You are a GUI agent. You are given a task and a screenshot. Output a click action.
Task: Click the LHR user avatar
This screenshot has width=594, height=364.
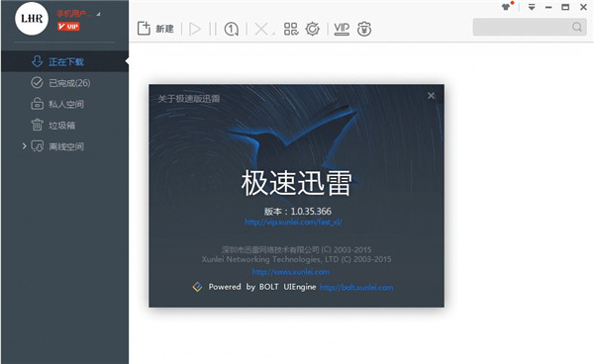click(32, 19)
